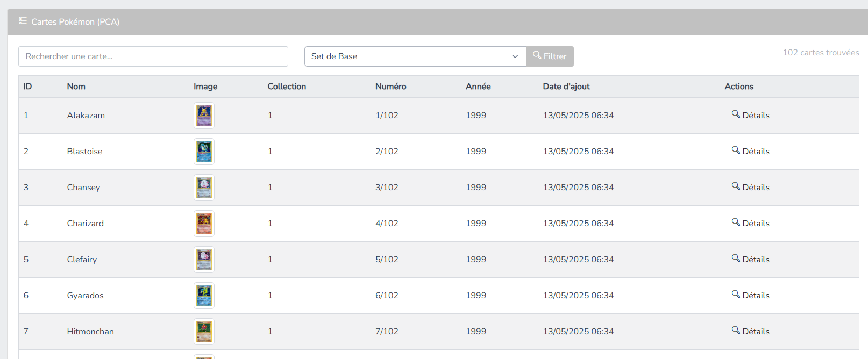Click the list icon beside Cartes Pokémon title

23,21
